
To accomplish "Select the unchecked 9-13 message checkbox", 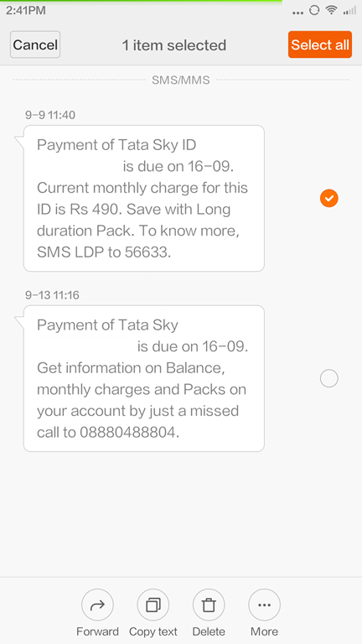I will (328, 378).
